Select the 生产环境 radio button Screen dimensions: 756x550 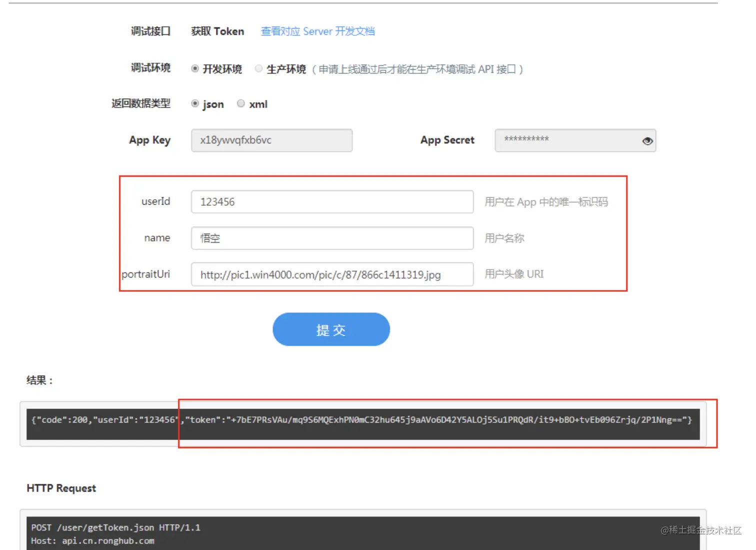click(258, 68)
